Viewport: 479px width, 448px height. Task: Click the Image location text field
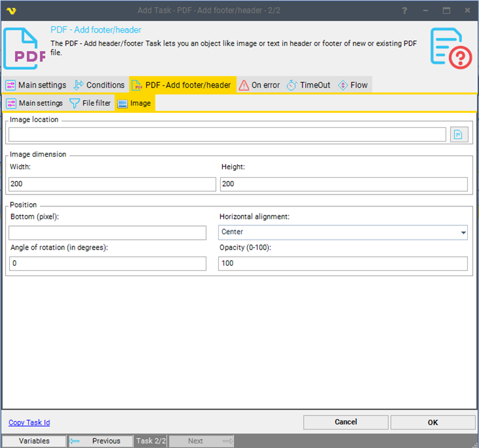click(x=227, y=135)
